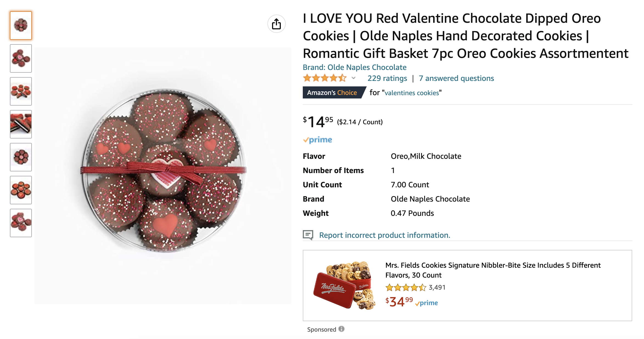Click the product star rating icons

(324, 78)
